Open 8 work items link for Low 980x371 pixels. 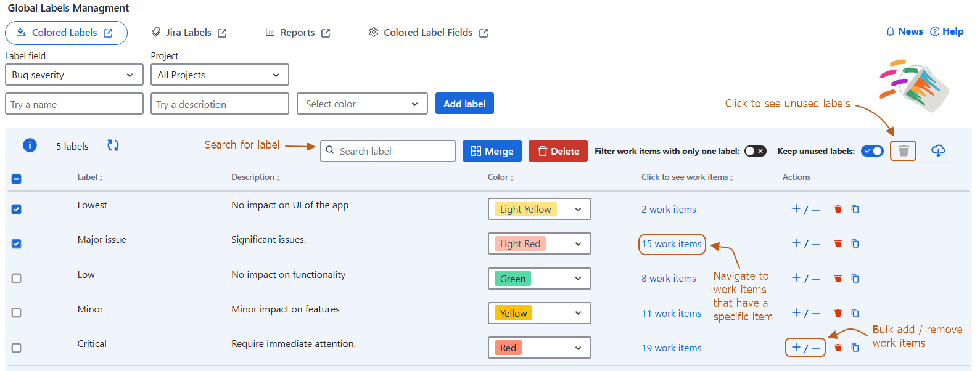[x=669, y=279]
